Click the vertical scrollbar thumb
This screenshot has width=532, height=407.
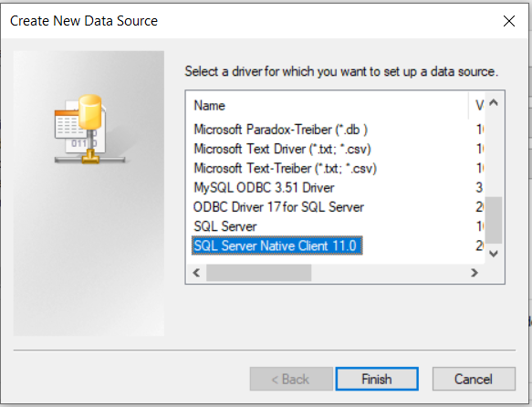tap(494, 220)
